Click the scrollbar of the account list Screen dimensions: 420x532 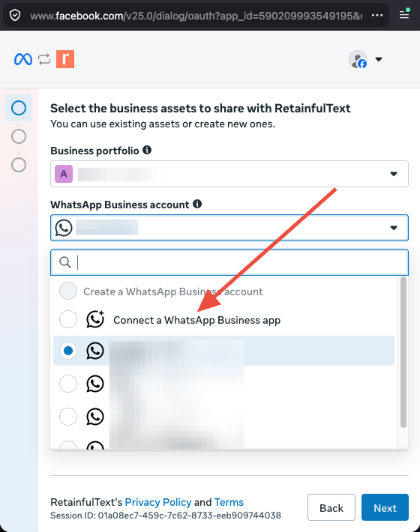(x=403, y=352)
